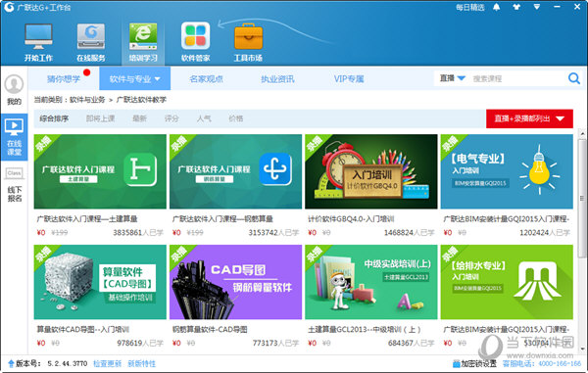Screen dimensions: 588x373
Task: Click the 广联达G+ logo icon
Action: (8, 7)
